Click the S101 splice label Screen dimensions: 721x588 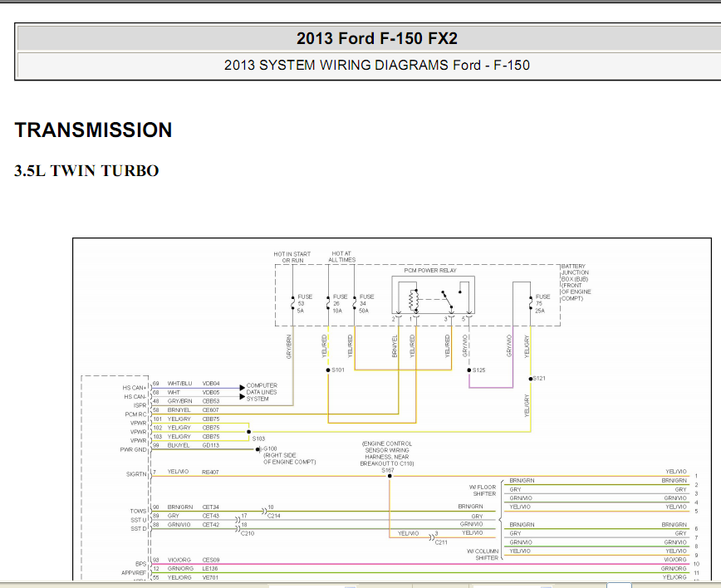point(338,370)
